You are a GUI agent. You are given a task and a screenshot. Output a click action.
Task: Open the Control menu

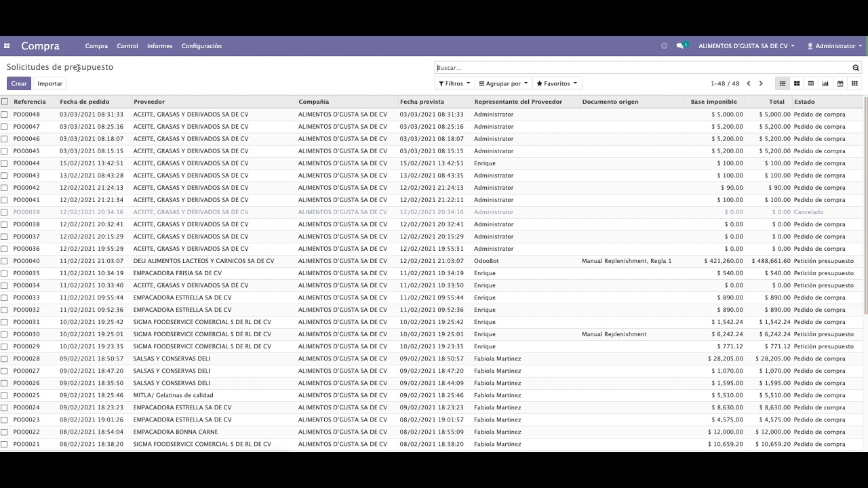pyautogui.click(x=127, y=46)
